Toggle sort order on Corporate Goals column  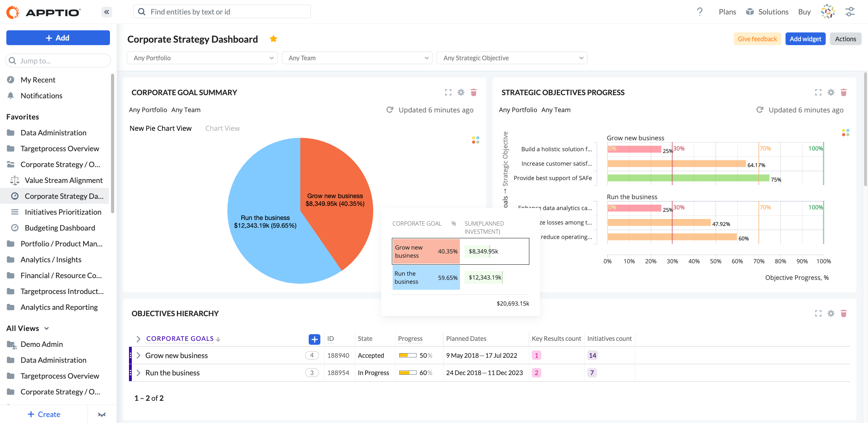click(x=218, y=339)
